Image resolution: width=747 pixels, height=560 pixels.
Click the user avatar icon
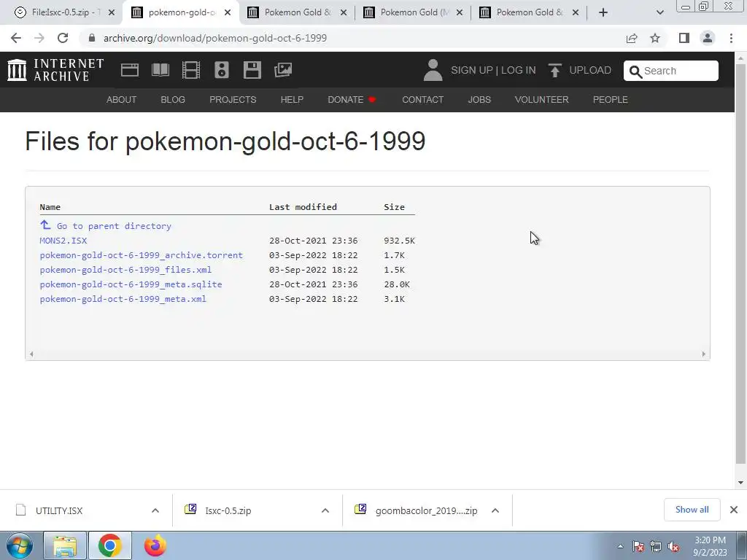[x=433, y=70]
